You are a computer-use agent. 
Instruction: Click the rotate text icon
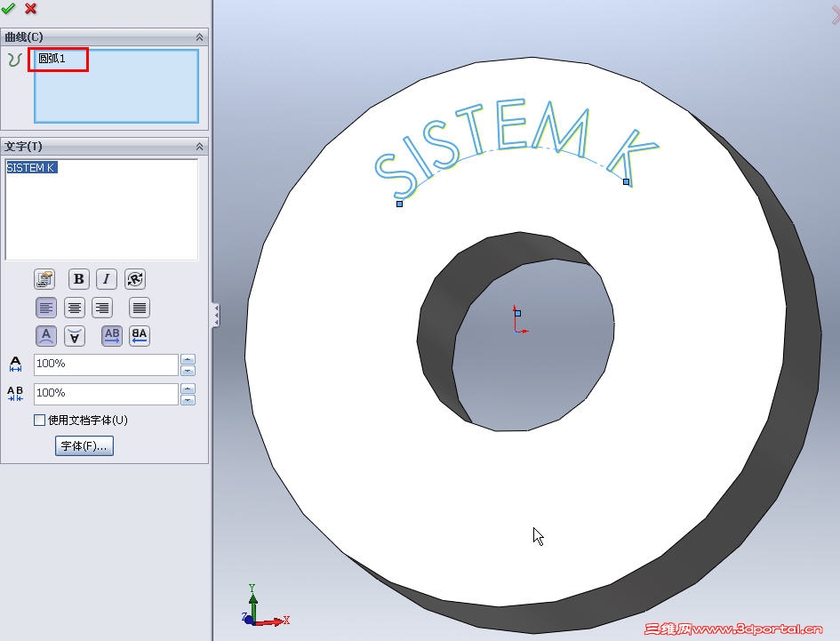click(x=134, y=279)
